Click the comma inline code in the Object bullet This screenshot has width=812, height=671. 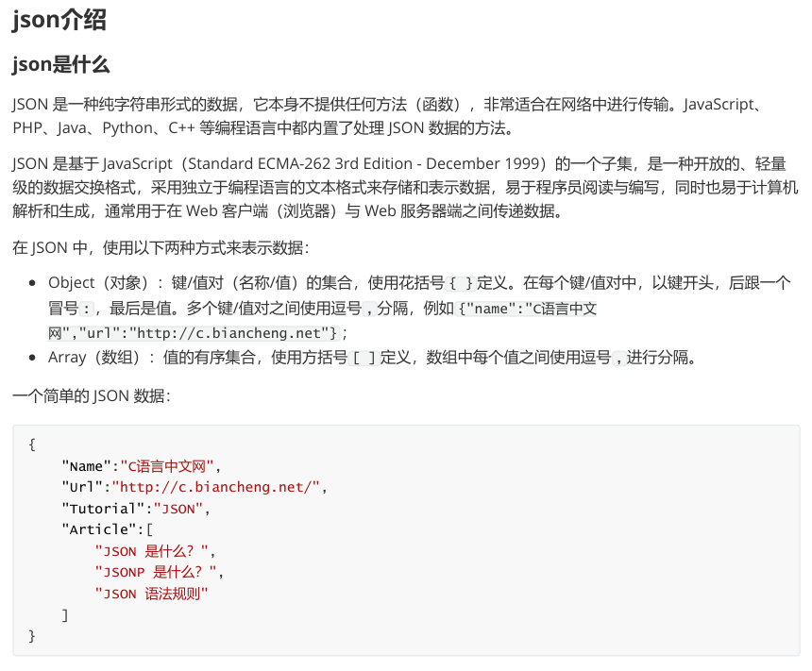coord(369,310)
